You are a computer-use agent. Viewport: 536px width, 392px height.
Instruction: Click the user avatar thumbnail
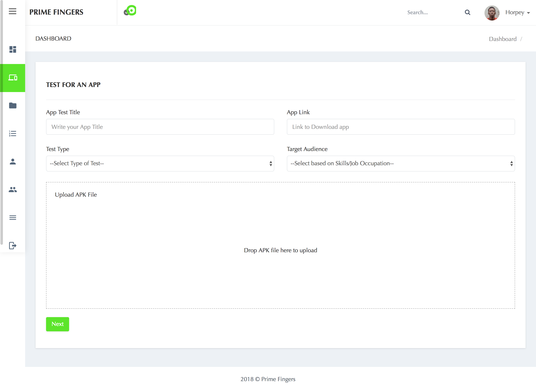[492, 13]
